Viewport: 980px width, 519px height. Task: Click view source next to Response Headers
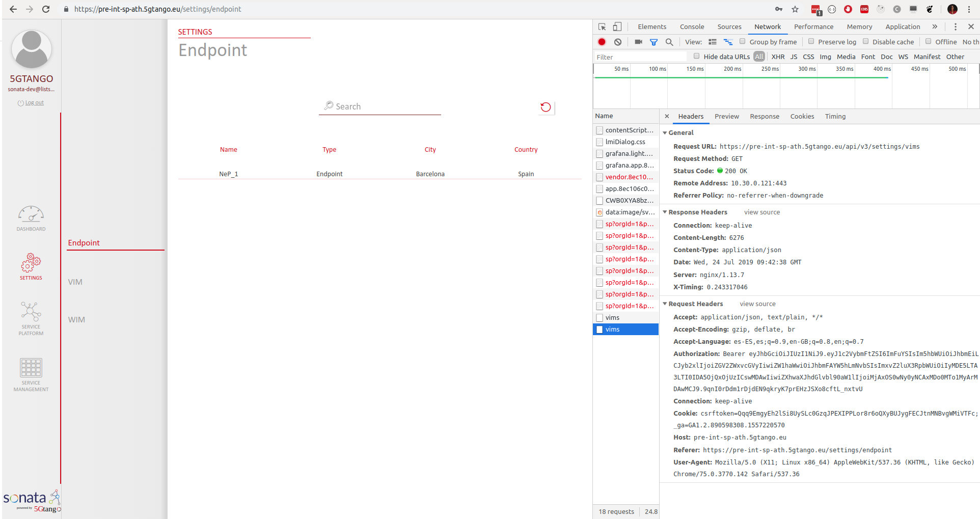click(x=761, y=212)
